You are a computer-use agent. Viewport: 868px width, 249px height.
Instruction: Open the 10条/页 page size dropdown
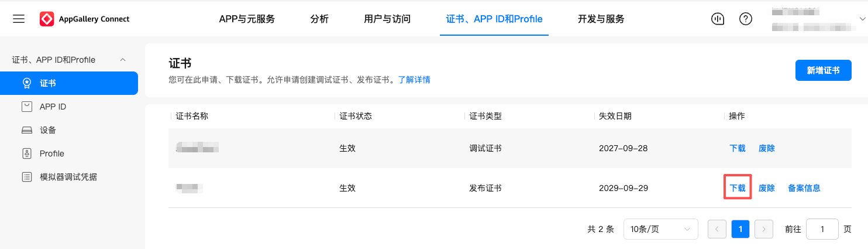[x=661, y=229]
